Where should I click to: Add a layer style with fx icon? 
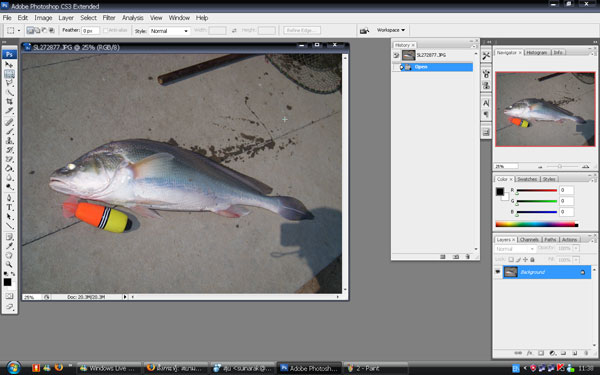click(x=530, y=353)
